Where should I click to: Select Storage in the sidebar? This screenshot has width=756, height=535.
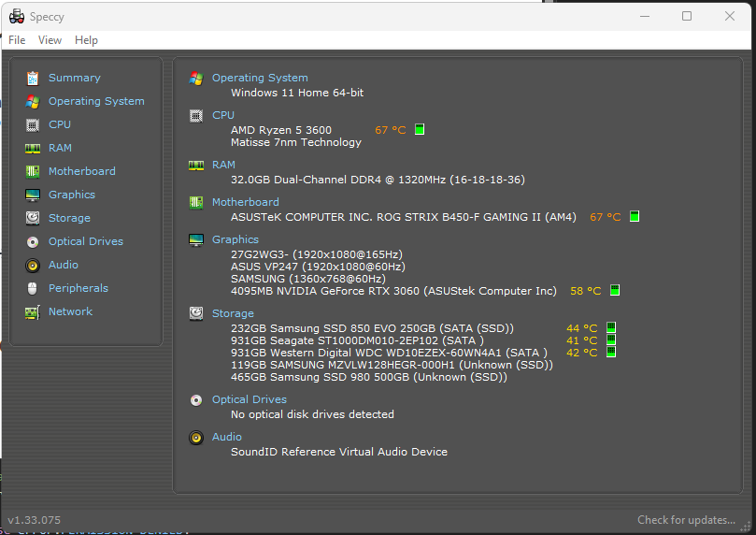point(69,218)
